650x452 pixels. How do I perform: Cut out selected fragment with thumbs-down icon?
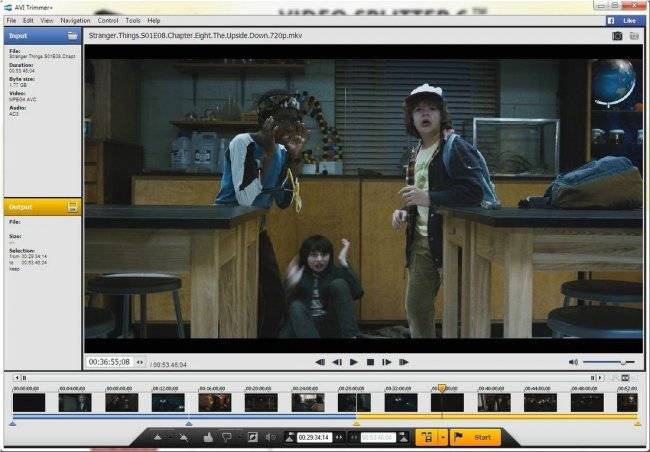point(227,437)
